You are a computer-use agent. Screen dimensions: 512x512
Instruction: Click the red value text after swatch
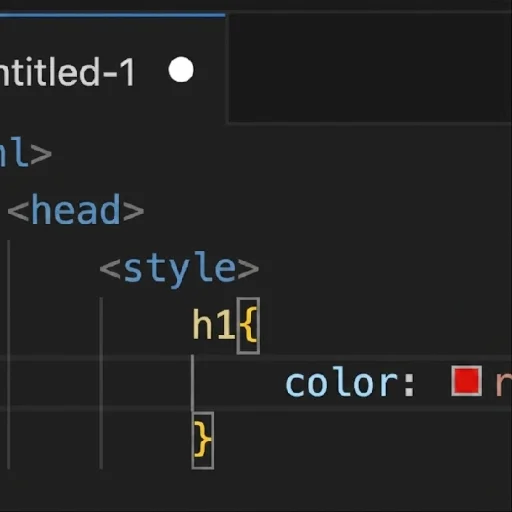504,384
